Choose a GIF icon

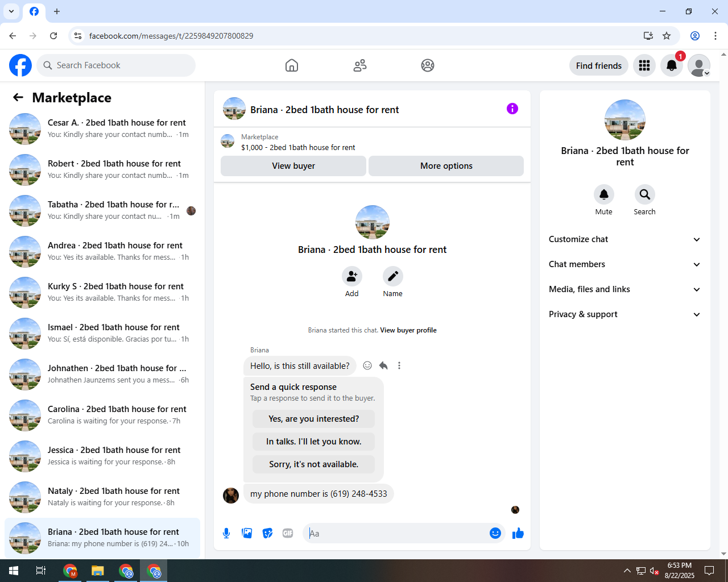288,533
